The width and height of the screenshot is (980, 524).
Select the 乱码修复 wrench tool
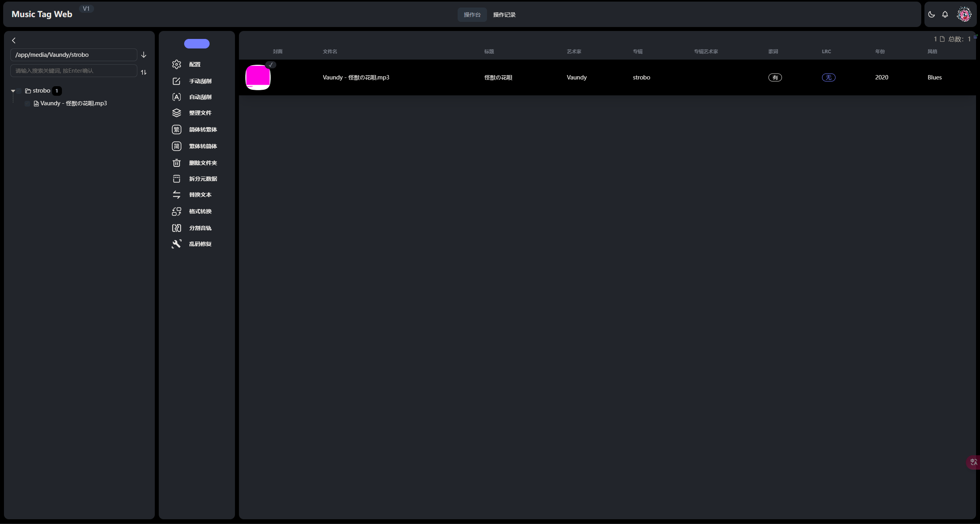coord(177,244)
